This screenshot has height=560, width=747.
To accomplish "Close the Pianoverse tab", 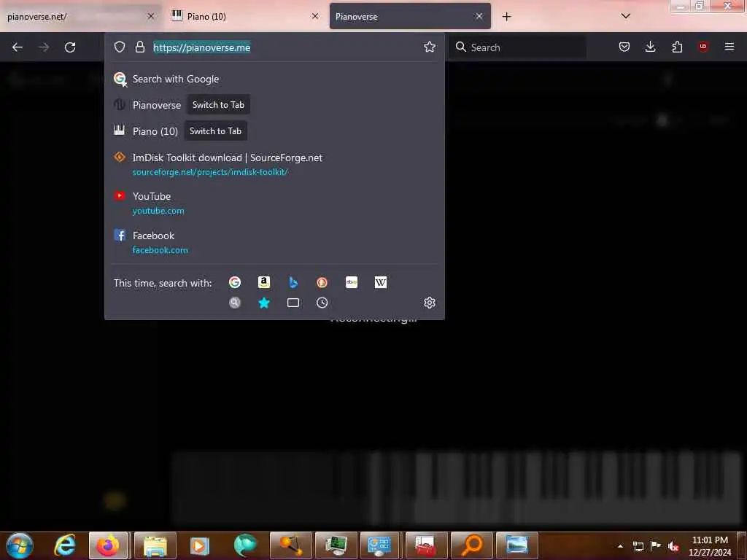I will pyautogui.click(x=479, y=16).
